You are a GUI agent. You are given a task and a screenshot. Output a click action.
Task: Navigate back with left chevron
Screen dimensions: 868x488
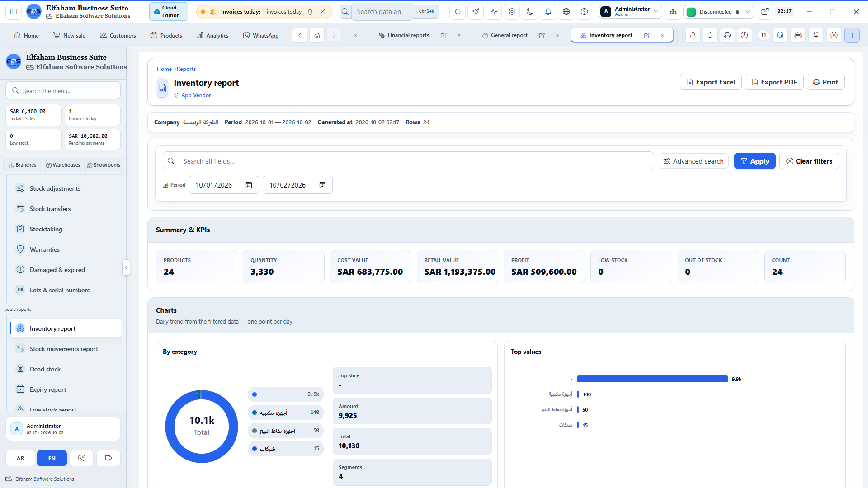point(300,35)
